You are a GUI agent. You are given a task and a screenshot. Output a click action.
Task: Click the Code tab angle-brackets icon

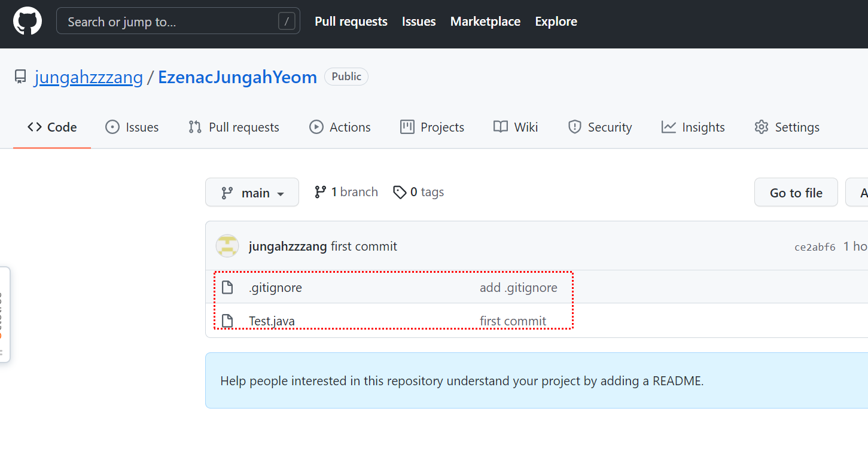[35, 127]
